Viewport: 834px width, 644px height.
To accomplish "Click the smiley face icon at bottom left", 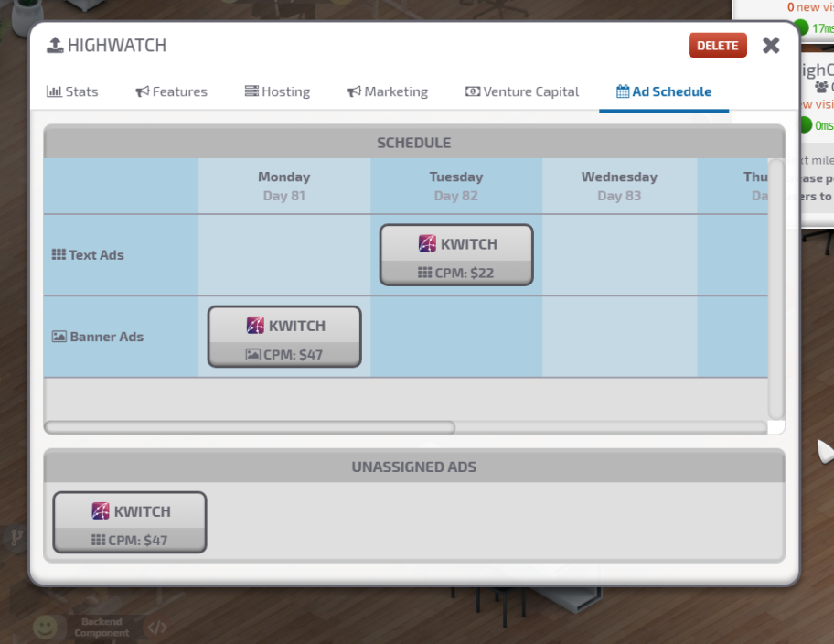I will click(x=45, y=628).
